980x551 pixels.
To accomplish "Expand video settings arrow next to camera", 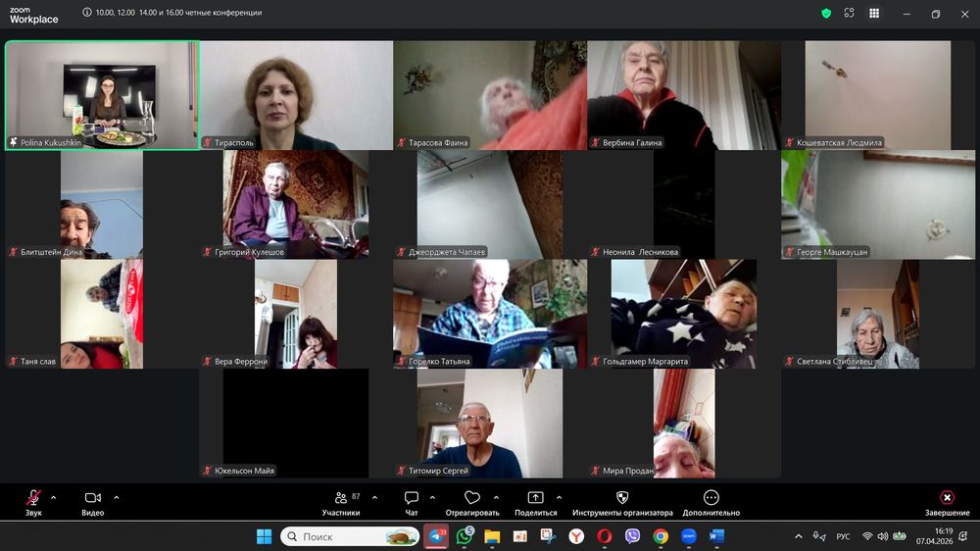I will 116,497.
